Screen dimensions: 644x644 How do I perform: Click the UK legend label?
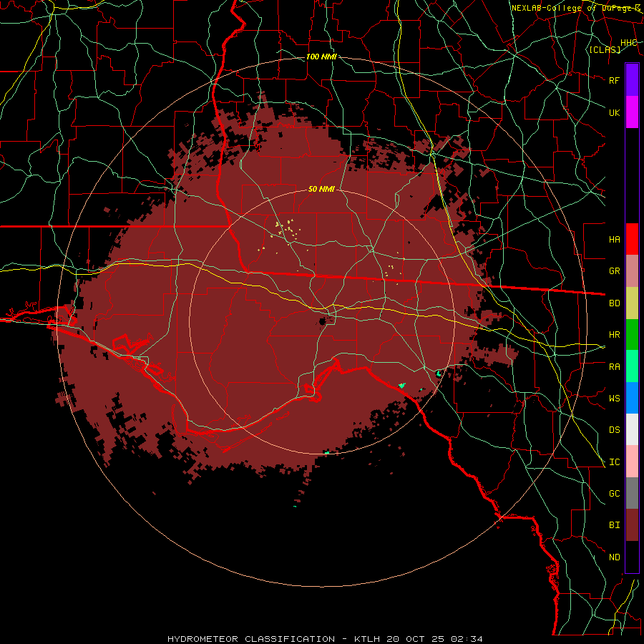pos(614,112)
